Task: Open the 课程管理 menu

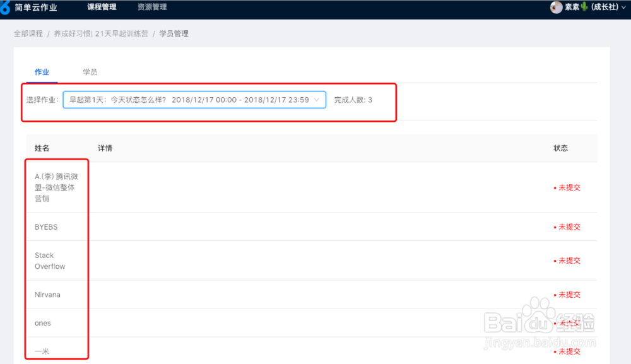Action: [x=102, y=7]
